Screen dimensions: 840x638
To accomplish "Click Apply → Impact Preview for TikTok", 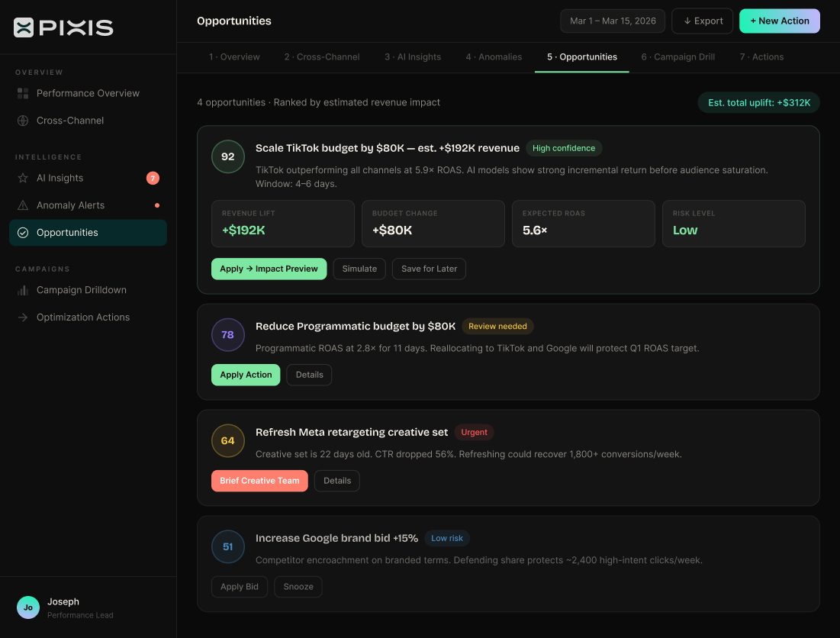I will 269,269.
